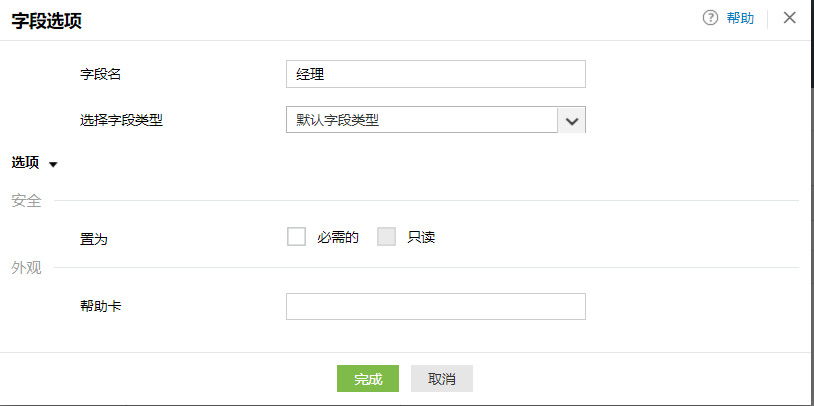The width and height of the screenshot is (814, 406).
Task: Open the 默认字段类型 combo box
Action: coord(421,120)
